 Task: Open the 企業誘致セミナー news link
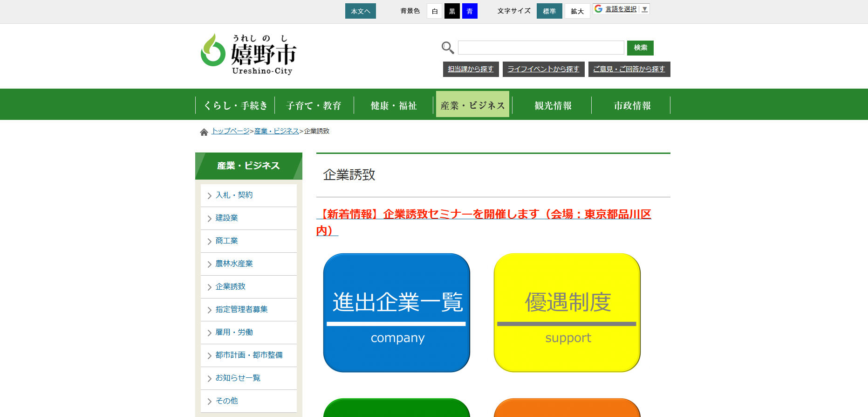(x=484, y=222)
